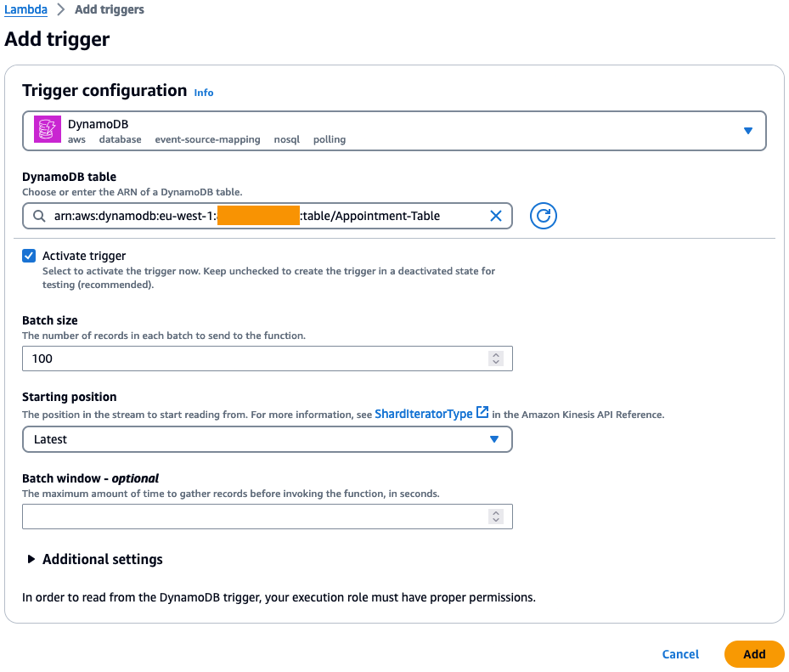The width and height of the screenshot is (789, 672).
Task: Click the Info link next to Trigger configuration
Action: click(x=204, y=92)
